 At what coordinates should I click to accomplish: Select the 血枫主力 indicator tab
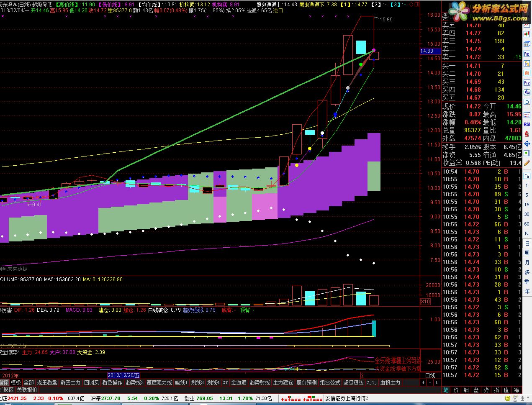[390, 382]
